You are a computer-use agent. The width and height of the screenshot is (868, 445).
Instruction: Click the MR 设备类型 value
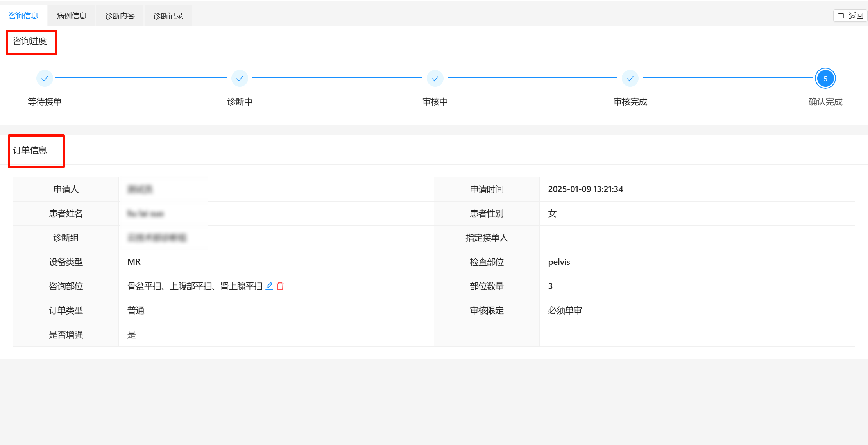tap(134, 262)
